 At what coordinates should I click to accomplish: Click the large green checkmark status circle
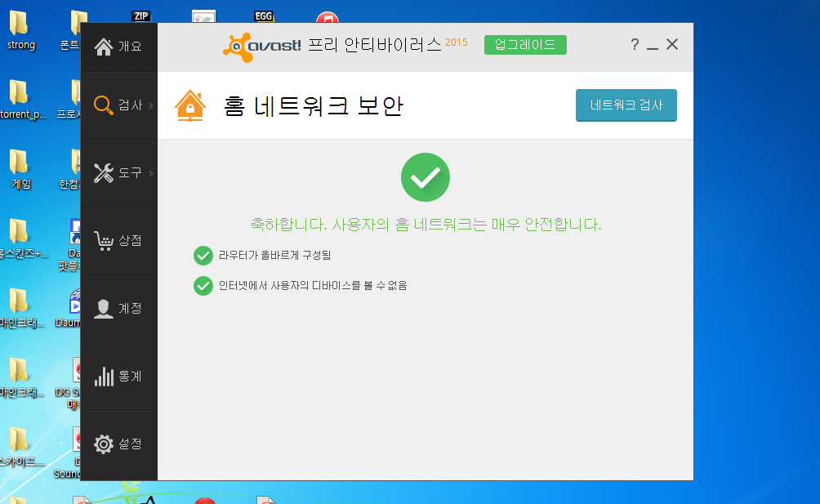426,177
